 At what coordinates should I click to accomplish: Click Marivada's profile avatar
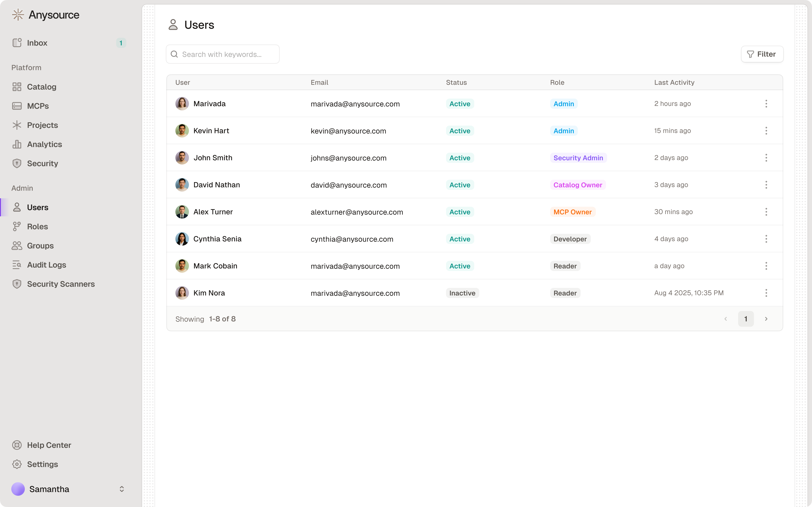point(182,104)
